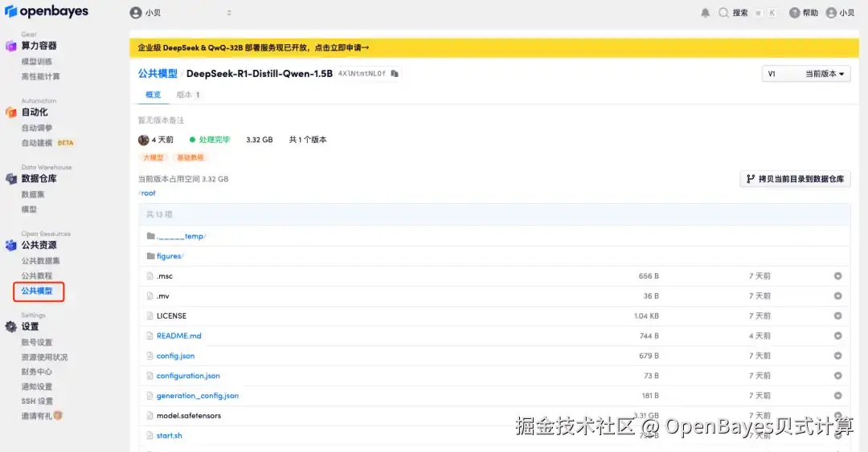Open 公共数据集 in sidebar
The height and width of the screenshot is (452, 868).
(x=40, y=261)
